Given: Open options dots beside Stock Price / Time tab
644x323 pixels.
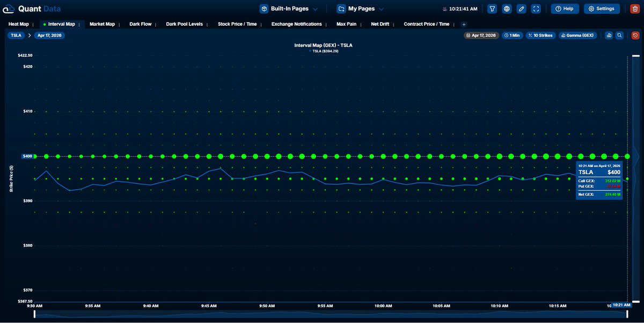Looking at the screenshot, I should coord(262,24).
